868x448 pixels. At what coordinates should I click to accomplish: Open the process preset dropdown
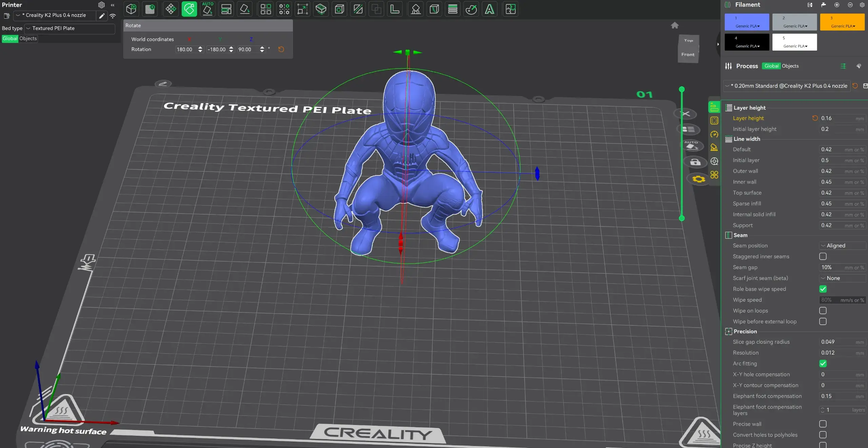pos(787,86)
